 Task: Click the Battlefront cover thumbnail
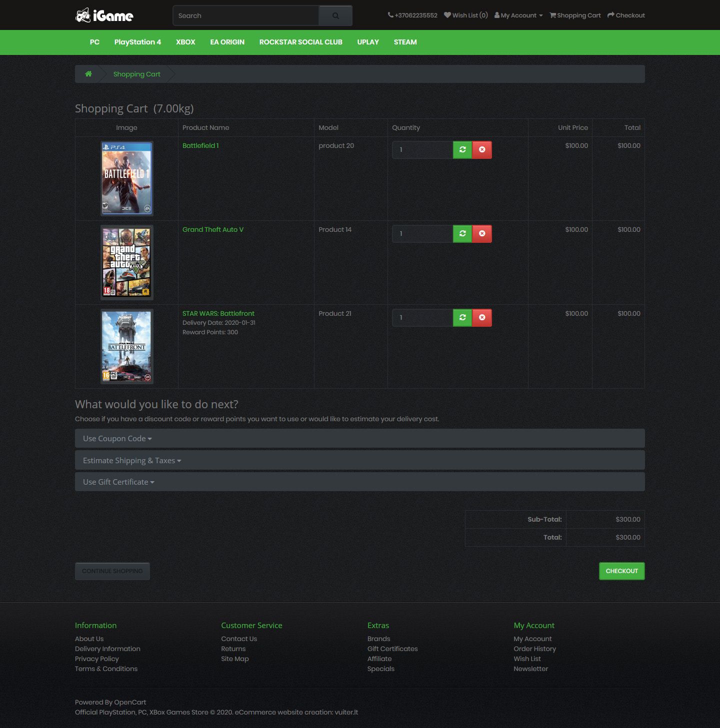(x=127, y=346)
